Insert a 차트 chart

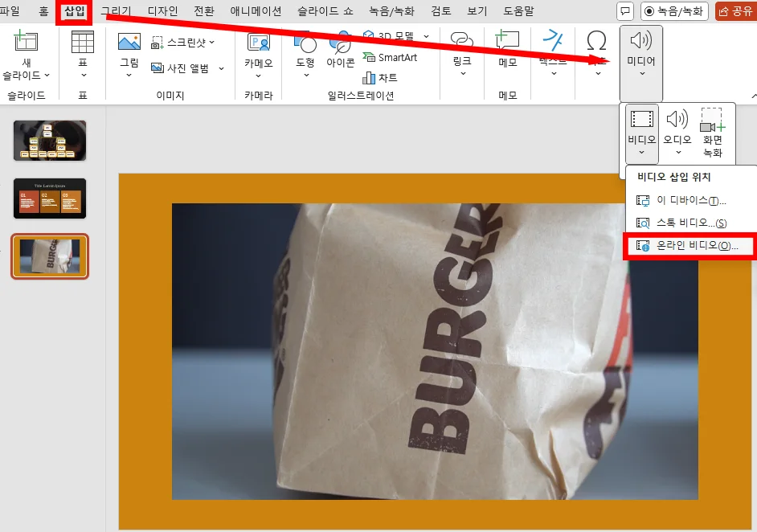click(380, 77)
